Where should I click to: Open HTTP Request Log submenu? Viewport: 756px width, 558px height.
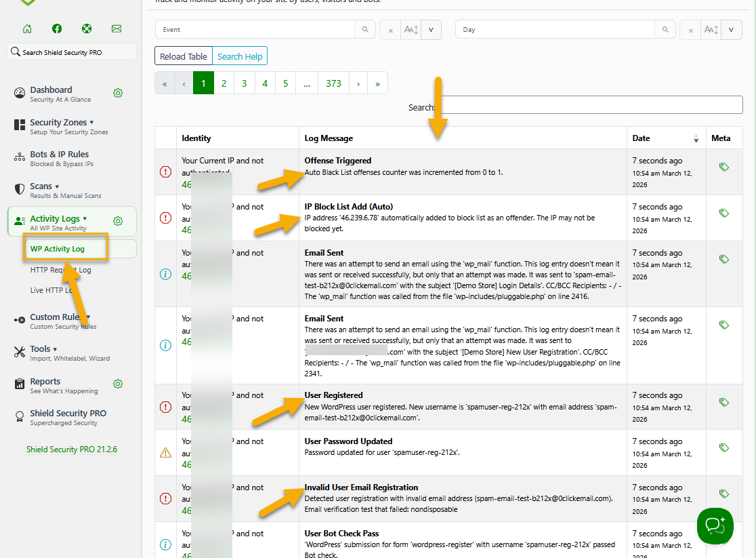(x=61, y=270)
